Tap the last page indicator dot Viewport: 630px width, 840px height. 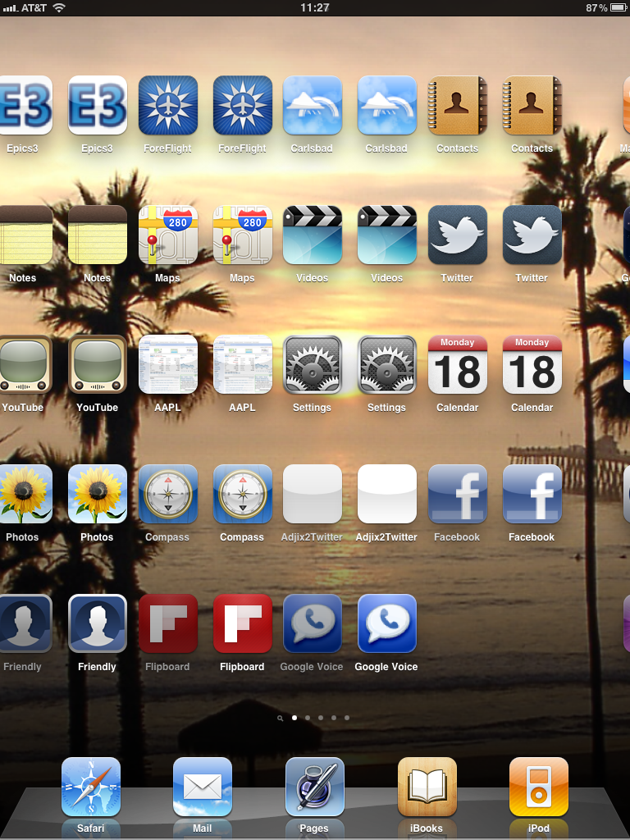tap(347, 718)
